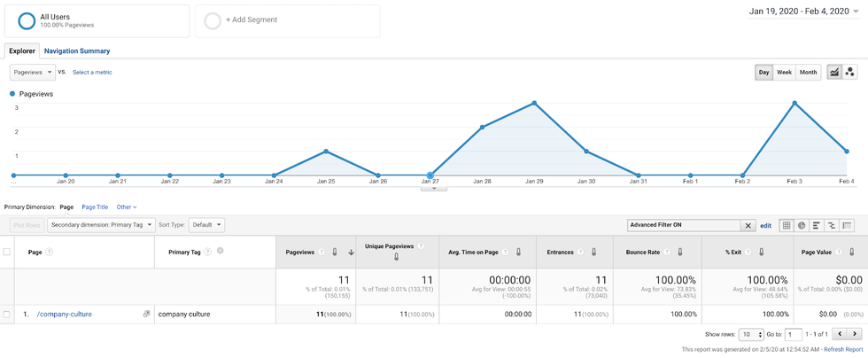868x358 pixels.
Task: Select the pivot table view icon
Action: click(x=848, y=226)
